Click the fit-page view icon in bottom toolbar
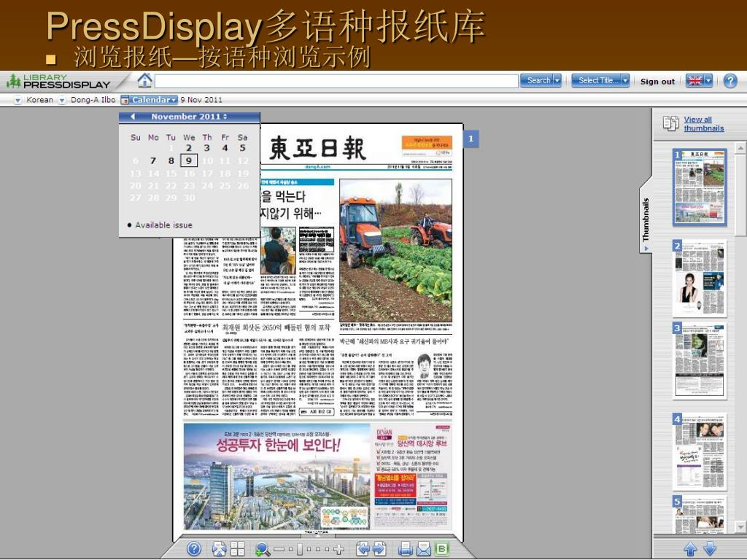The height and width of the screenshot is (560, 747). [x=219, y=549]
